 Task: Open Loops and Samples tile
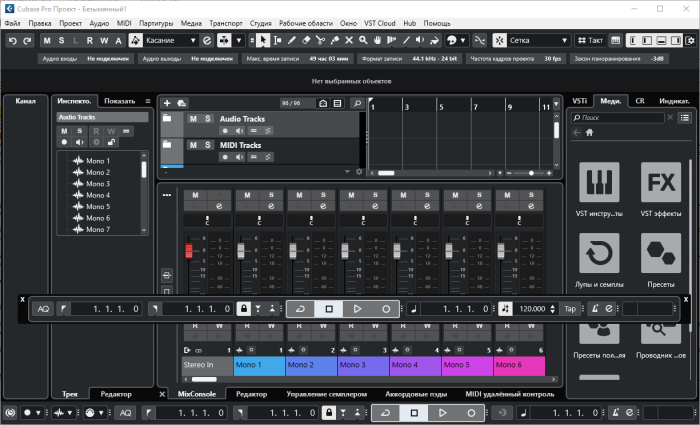tap(600, 254)
